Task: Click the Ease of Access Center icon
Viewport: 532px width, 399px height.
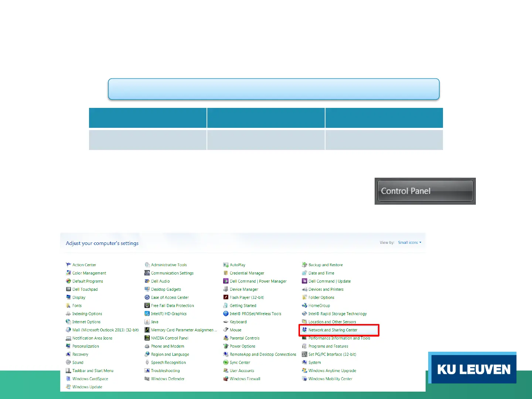Action: click(147, 297)
